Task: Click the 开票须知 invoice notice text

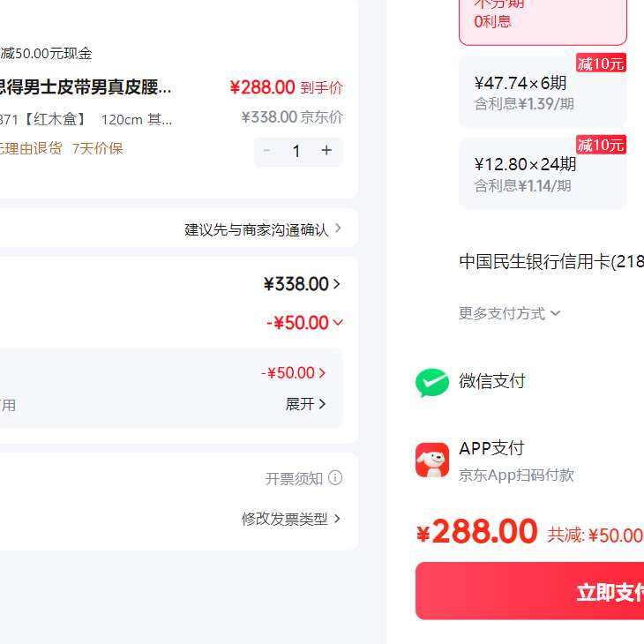Action: point(294,478)
